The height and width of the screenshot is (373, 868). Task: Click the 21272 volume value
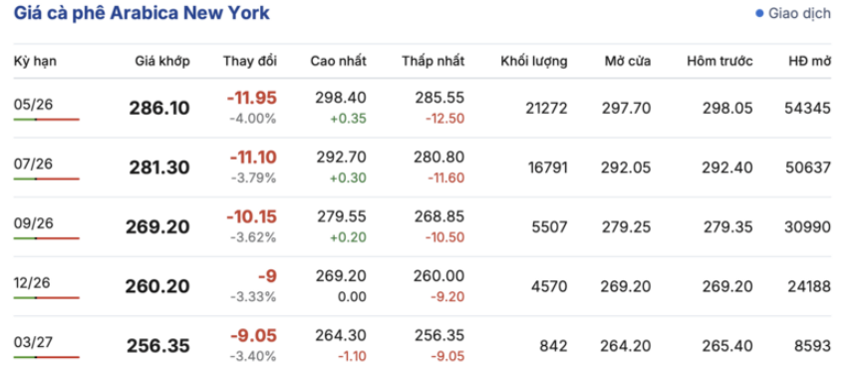pos(546,108)
